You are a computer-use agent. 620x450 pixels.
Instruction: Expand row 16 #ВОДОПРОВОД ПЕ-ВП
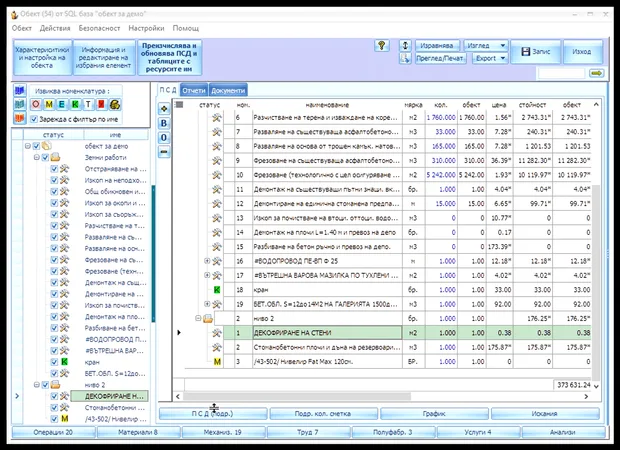pyautogui.click(x=207, y=261)
